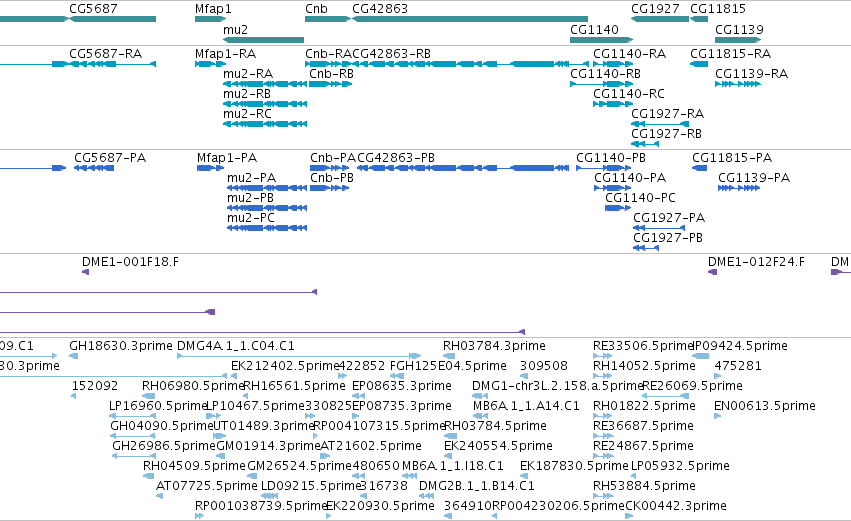Screen dimensions: 851x521
Task: Select the EK240554.5prime EST label
Action: [498, 447]
